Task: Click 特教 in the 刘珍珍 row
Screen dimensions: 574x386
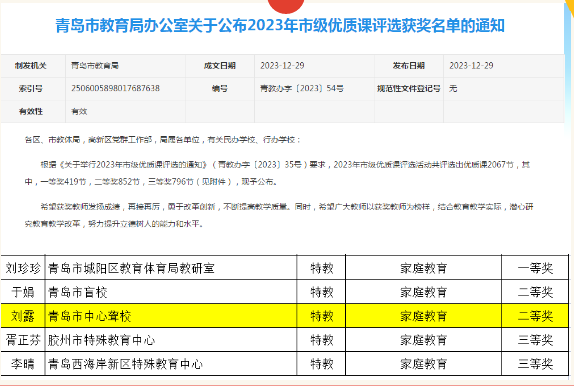Action: click(x=321, y=268)
